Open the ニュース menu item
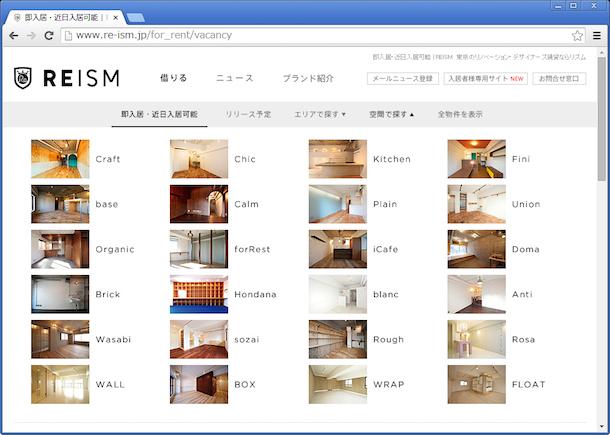The width and height of the screenshot is (610, 435). [x=235, y=78]
